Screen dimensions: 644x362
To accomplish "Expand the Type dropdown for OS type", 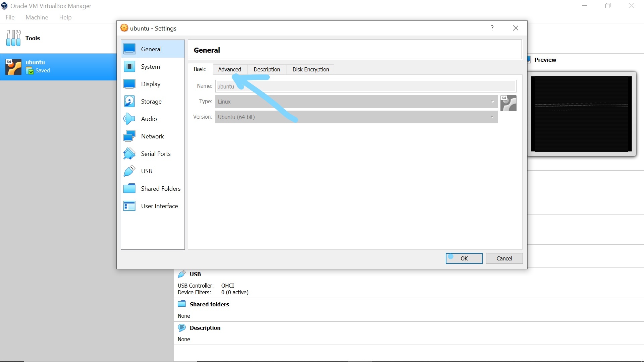I will click(492, 102).
